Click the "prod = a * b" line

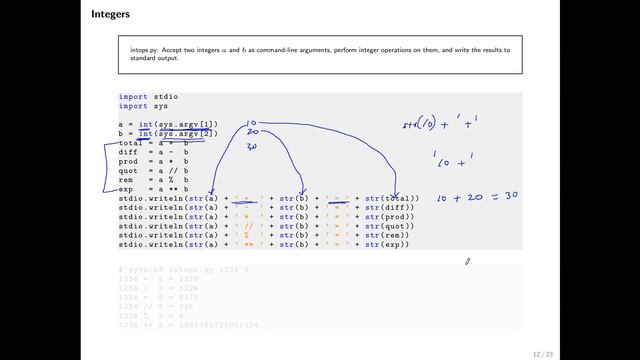point(153,162)
